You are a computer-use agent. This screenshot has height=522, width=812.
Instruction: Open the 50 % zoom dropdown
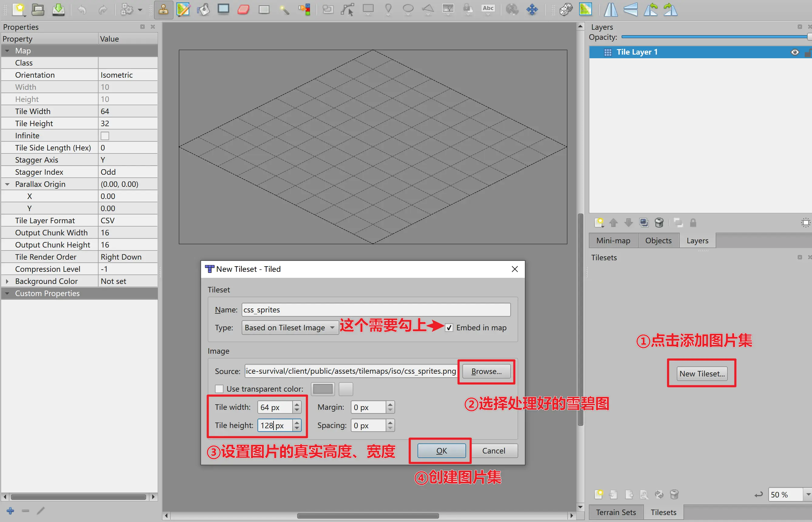[808, 494]
